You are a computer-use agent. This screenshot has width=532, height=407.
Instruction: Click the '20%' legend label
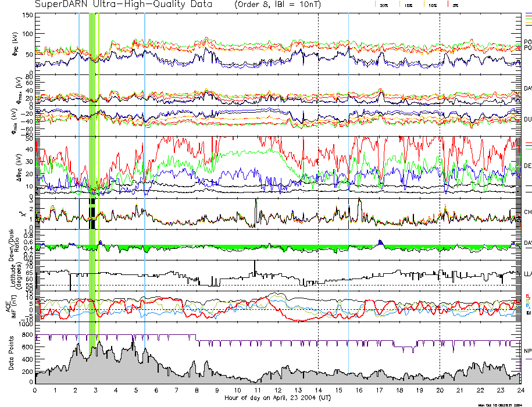pos(384,6)
